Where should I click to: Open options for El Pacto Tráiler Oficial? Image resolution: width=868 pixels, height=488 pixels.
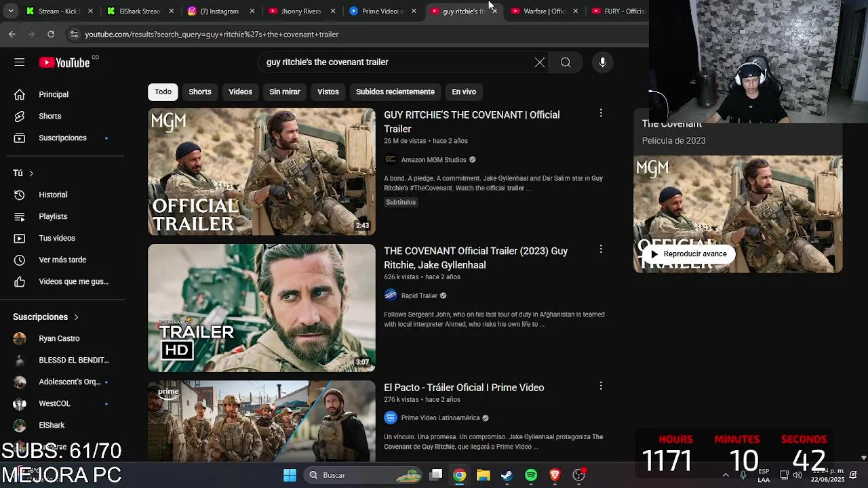pos(600,386)
